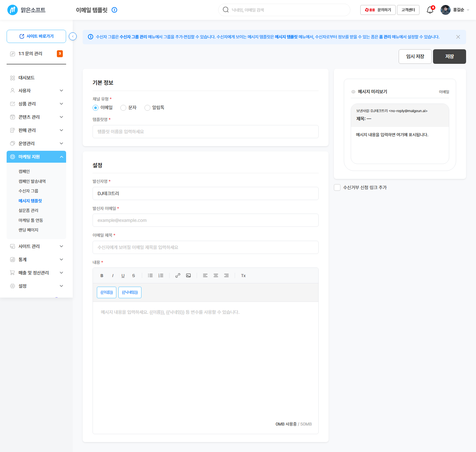Click the 고객센터 button
476x452 pixels.
coord(408,10)
